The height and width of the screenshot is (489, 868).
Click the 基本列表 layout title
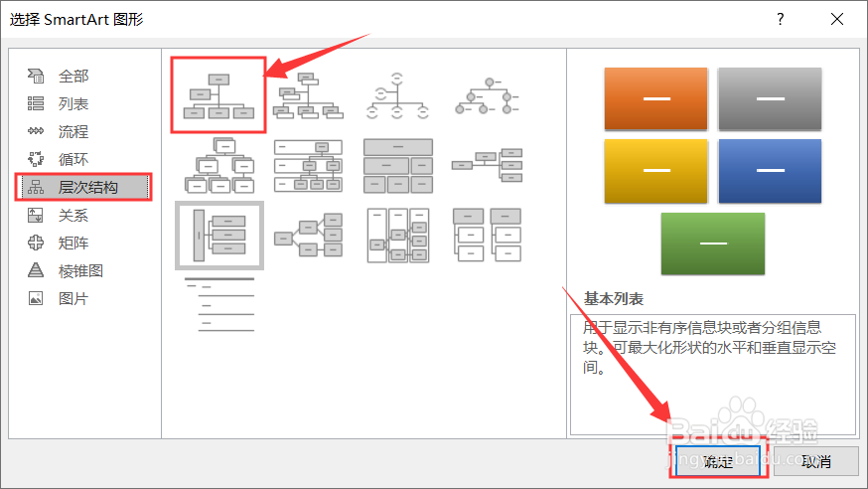(614, 299)
